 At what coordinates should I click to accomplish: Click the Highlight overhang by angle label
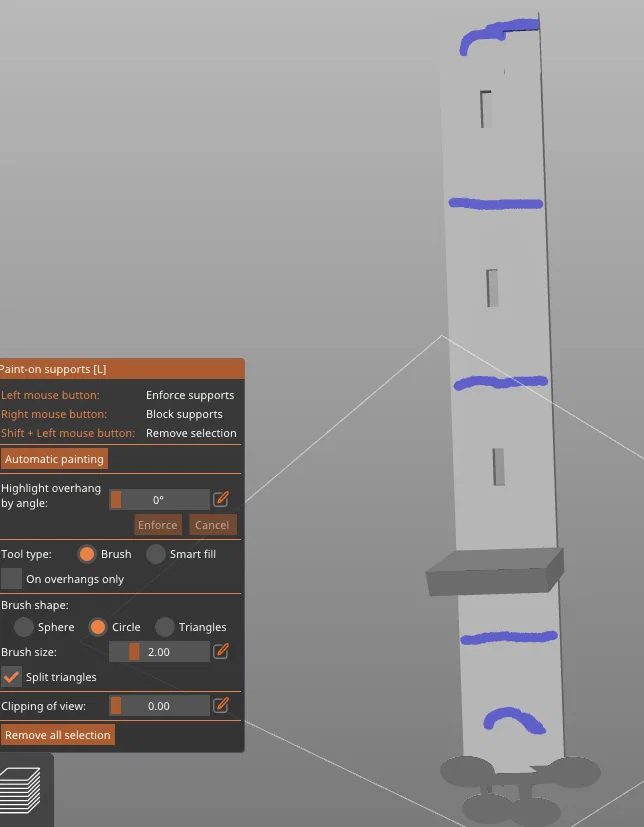point(51,495)
